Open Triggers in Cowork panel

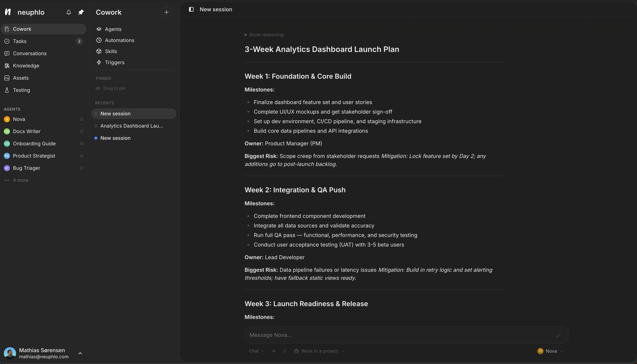coord(134,63)
